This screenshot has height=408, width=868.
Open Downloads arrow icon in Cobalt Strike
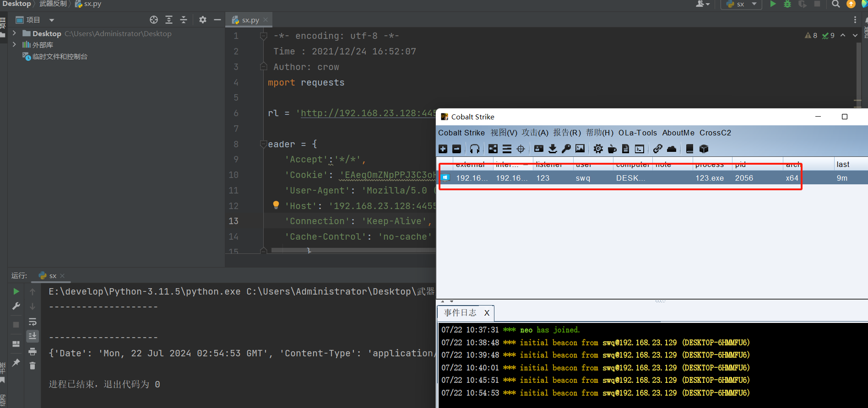click(x=553, y=149)
